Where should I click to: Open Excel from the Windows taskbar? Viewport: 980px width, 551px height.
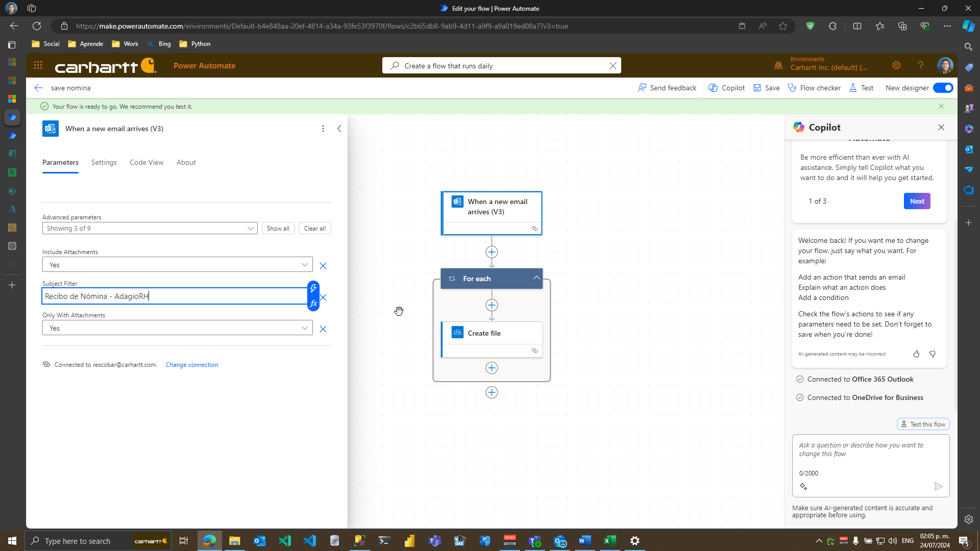[610, 541]
